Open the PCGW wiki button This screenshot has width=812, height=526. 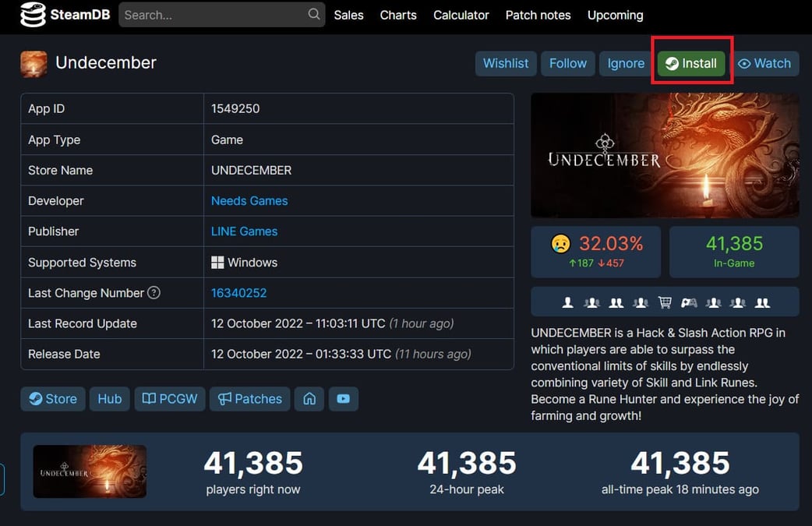(x=170, y=399)
